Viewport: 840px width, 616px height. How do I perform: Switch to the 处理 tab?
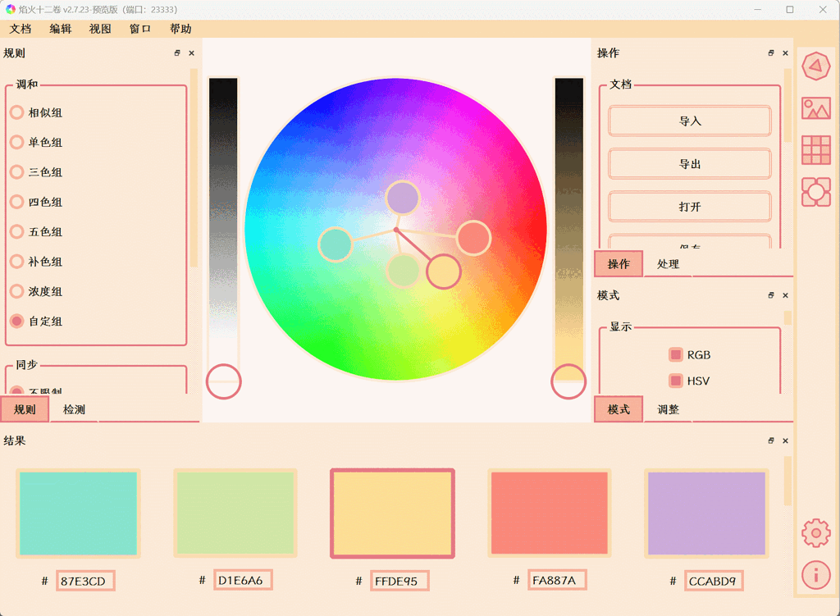666,264
